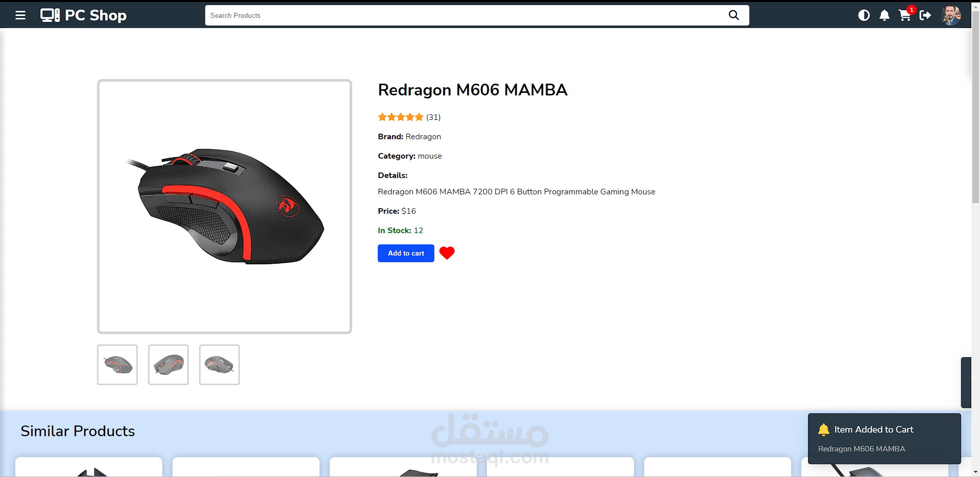Select the third mouse thumbnail
Screen dimensions: 980x477
pos(219,365)
